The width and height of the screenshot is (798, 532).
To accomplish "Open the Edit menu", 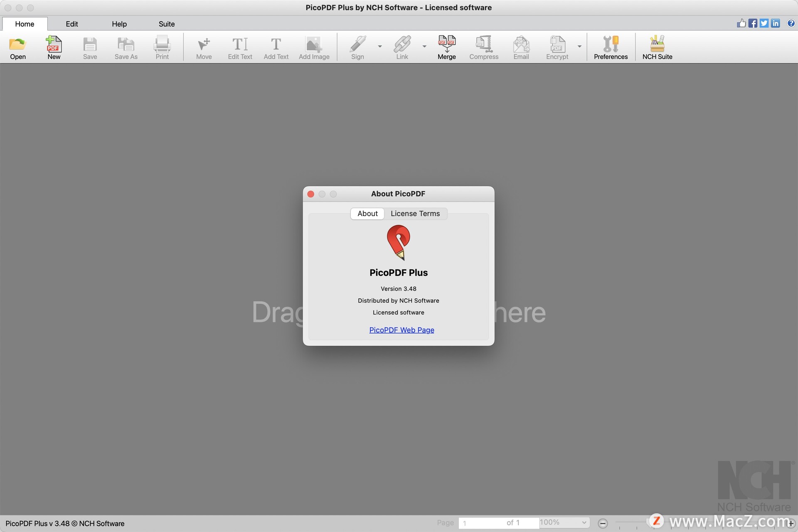I will [71, 24].
